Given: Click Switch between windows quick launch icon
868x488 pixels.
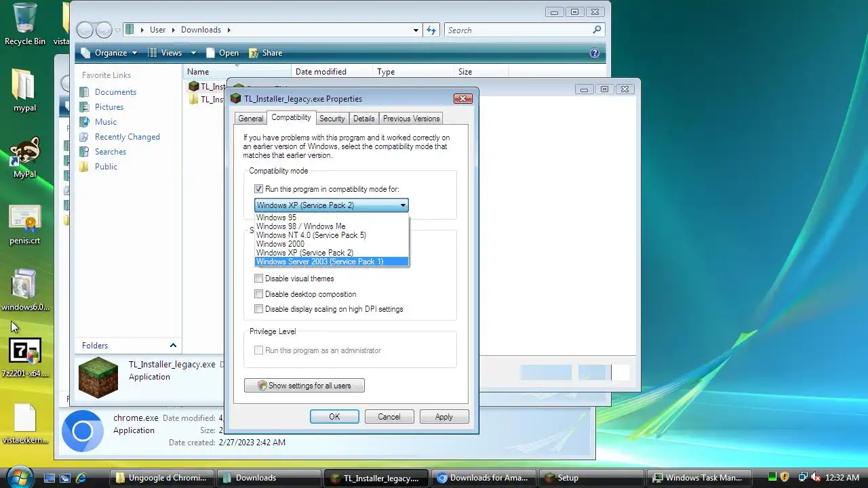Looking at the screenshot, I should (65, 478).
